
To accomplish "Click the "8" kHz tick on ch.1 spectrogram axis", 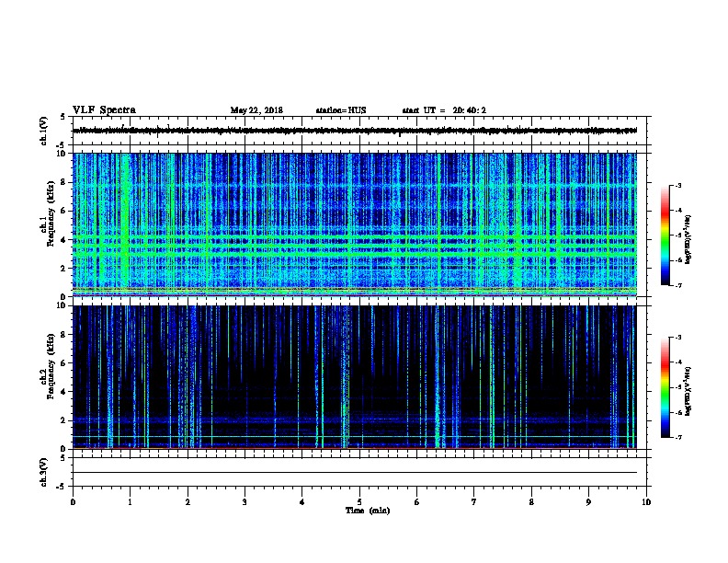I will pyautogui.click(x=64, y=182).
